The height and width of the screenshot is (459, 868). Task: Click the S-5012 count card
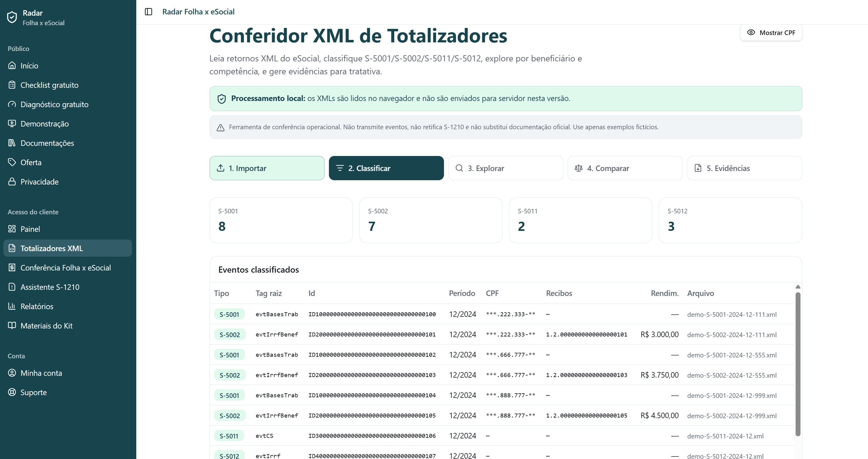pyautogui.click(x=730, y=220)
